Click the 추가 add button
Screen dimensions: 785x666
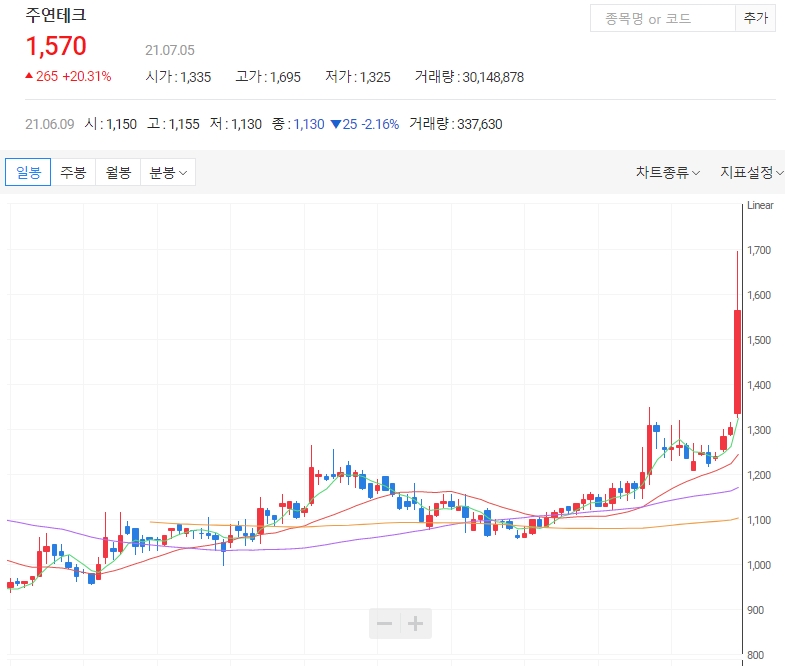755,19
